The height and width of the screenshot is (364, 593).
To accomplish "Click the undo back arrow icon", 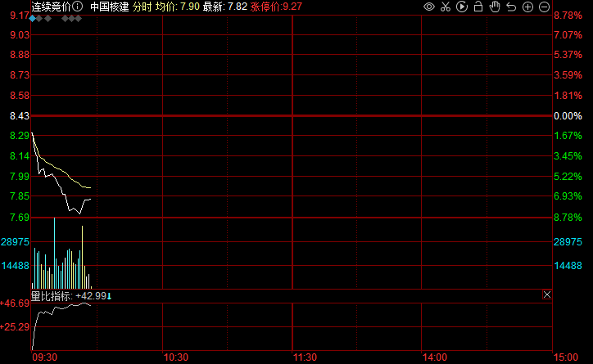I will click(511, 7).
